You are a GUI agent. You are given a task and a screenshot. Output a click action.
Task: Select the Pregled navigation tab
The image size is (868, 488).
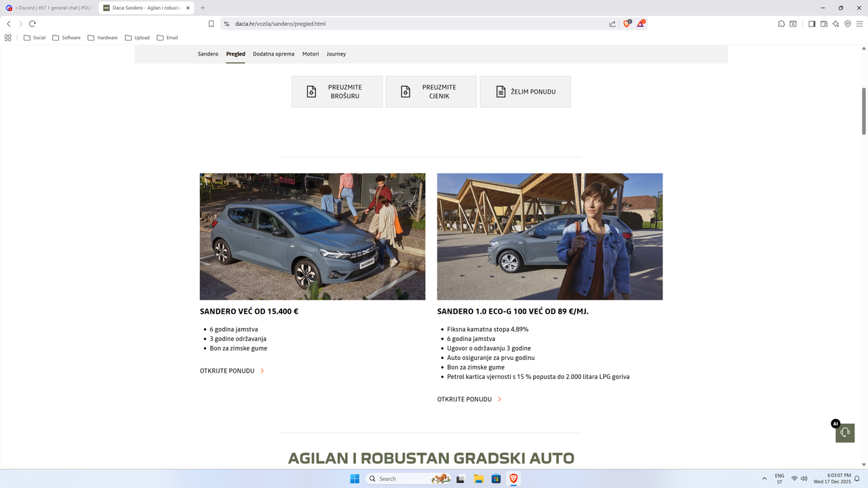pyautogui.click(x=236, y=54)
